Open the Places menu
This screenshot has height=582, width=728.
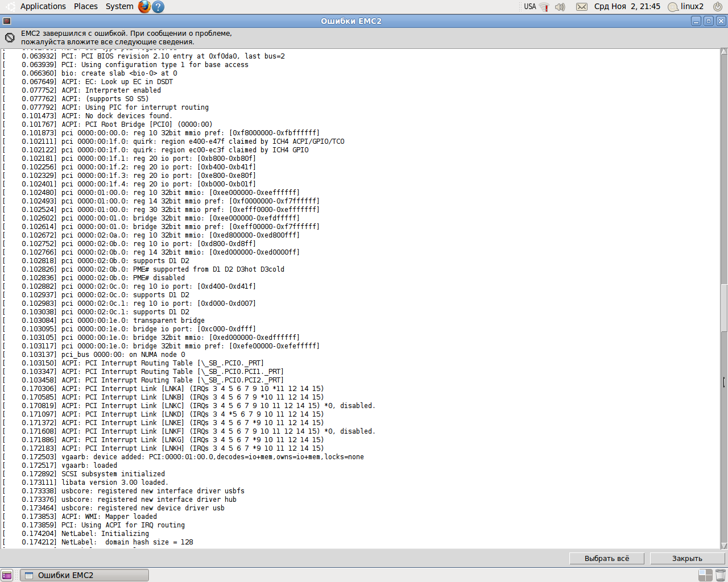click(85, 6)
